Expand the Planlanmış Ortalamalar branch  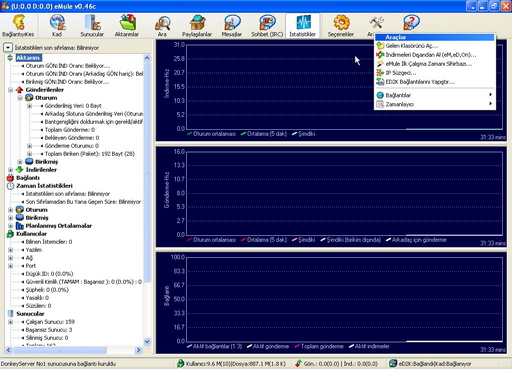point(10,226)
